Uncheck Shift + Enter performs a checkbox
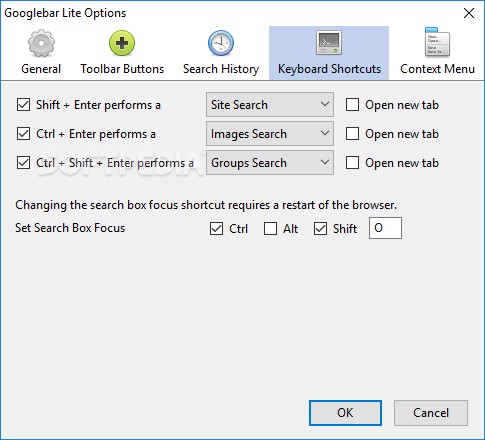Screen dimensions: 485x440 (x=23, y=105)
